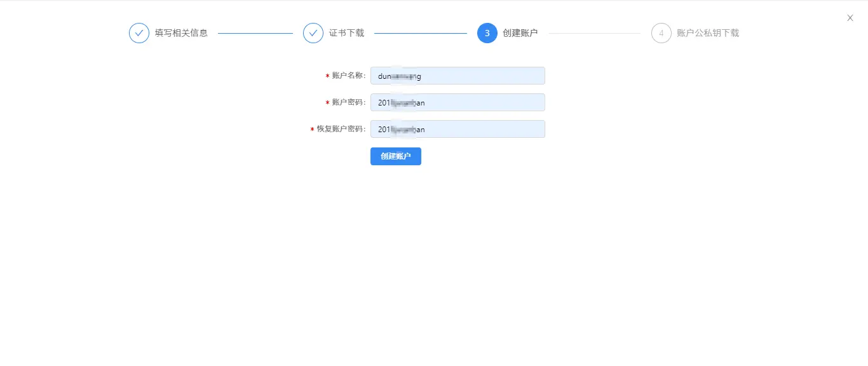Close the account creation dialog
The width and height of the screenshot is (868, 366).
coord(850,18)
